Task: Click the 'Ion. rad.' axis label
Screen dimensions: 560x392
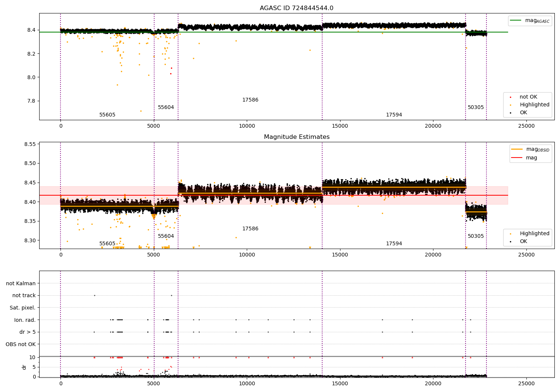Action: click(x=25, y=320)
